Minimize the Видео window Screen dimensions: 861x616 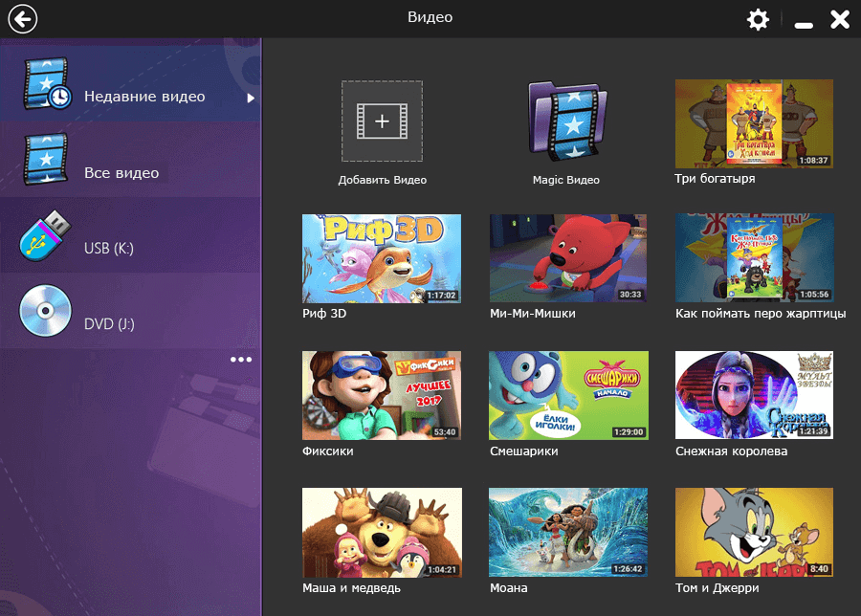pyautogui.click(x=804, y=25)
